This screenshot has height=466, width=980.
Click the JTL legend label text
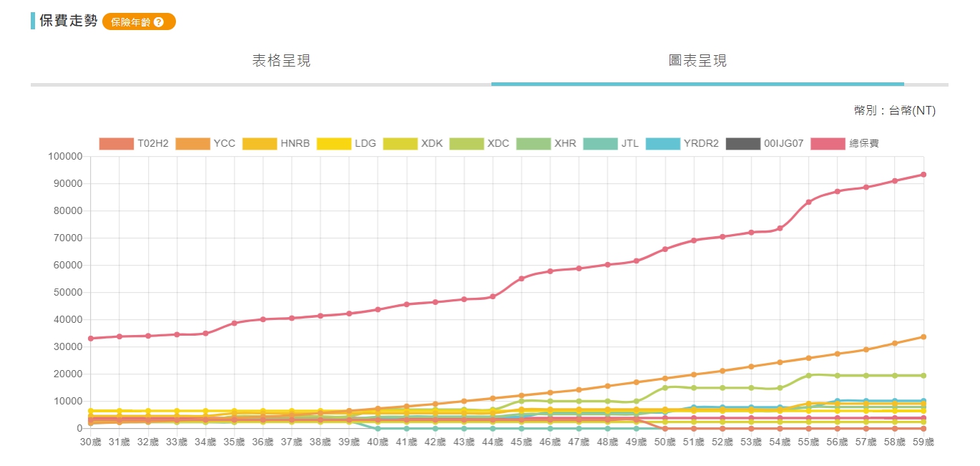(630, 144)
